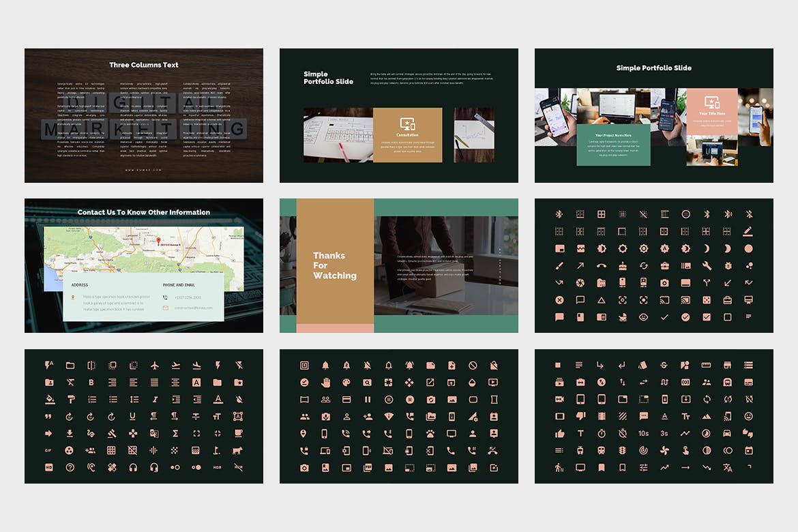Select the sigma summation icon

pos(175,433)
